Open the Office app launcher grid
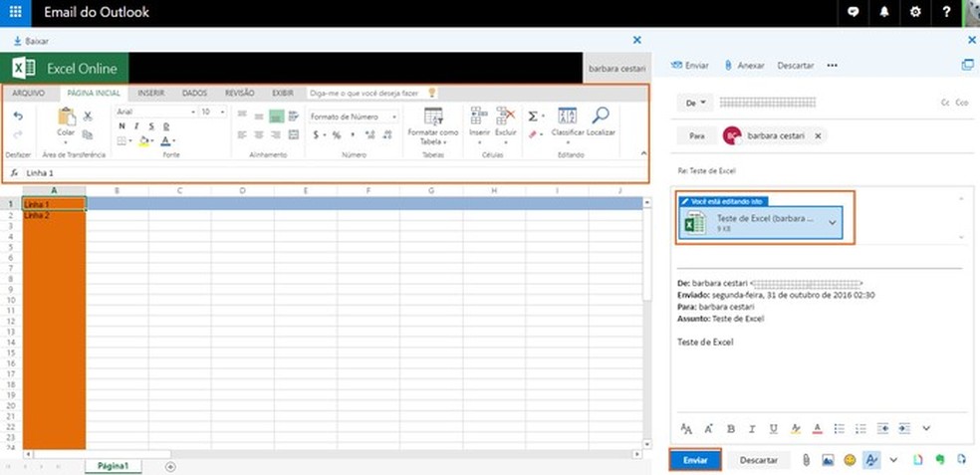The height and width of the screenshot is (475, 980). coord(15,13)
